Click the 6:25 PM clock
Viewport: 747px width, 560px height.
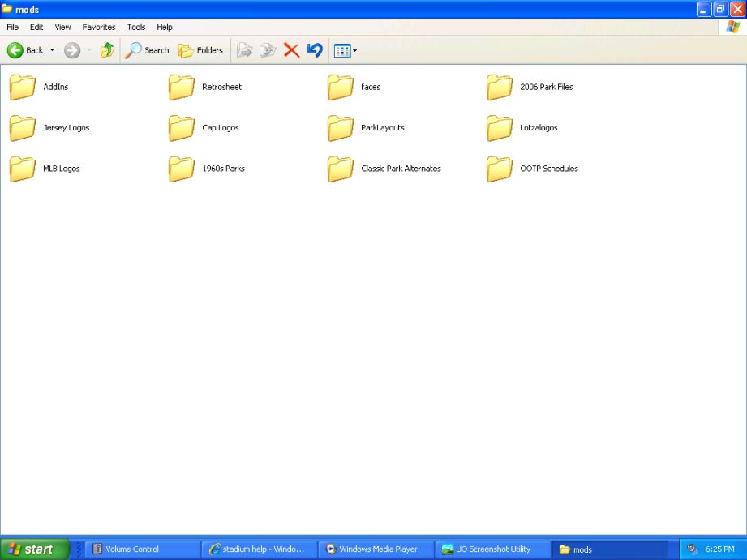tap(720, 549)
